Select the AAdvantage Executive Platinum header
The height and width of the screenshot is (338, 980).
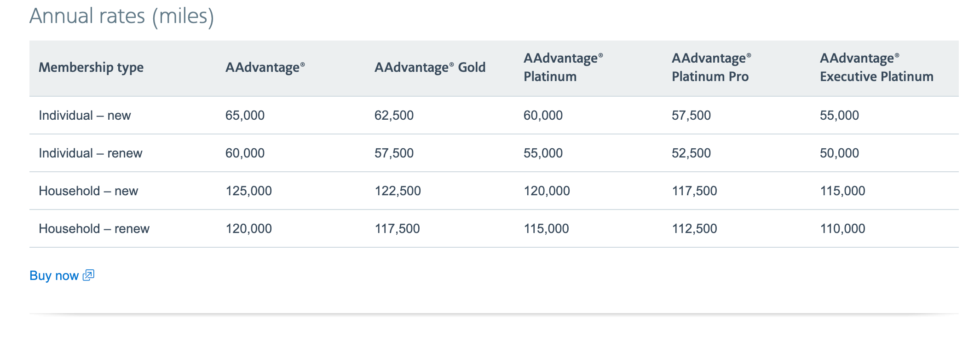[876, 67]
